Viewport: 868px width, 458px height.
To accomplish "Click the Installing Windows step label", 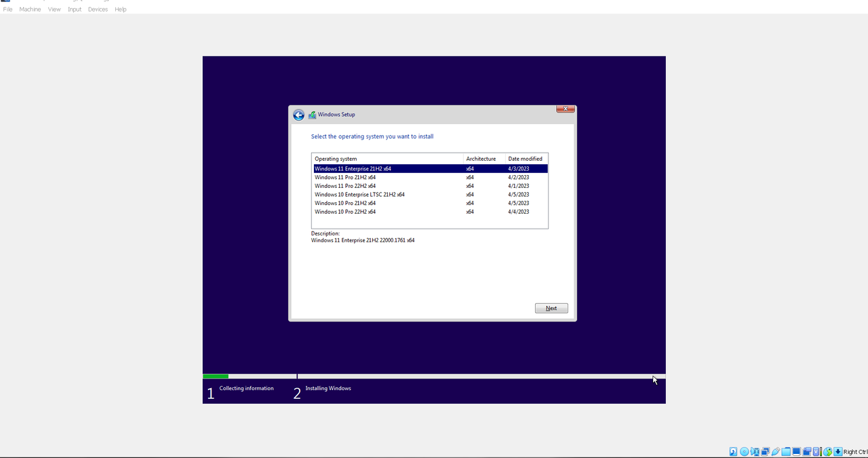I will [x=328, y=388].
